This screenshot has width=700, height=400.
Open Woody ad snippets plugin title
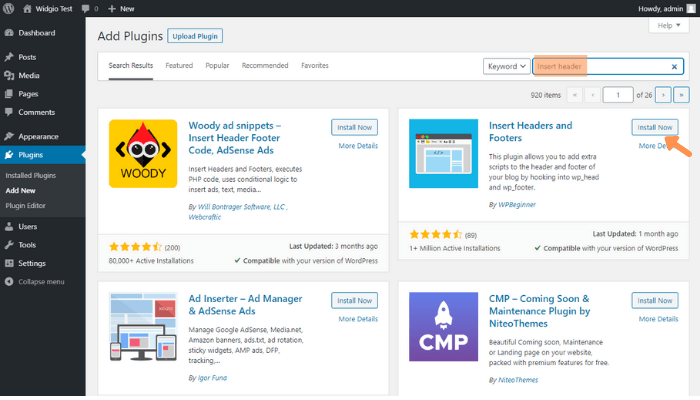pos(234,138)
